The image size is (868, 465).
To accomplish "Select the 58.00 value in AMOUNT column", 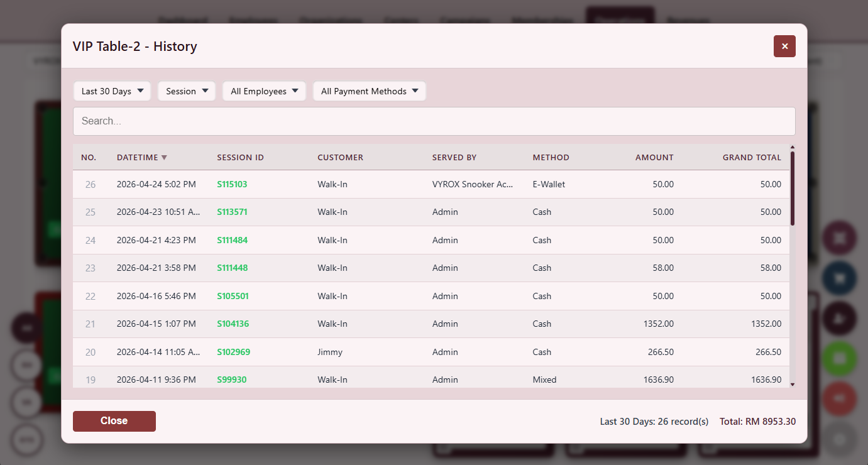I will pos(663,268).
